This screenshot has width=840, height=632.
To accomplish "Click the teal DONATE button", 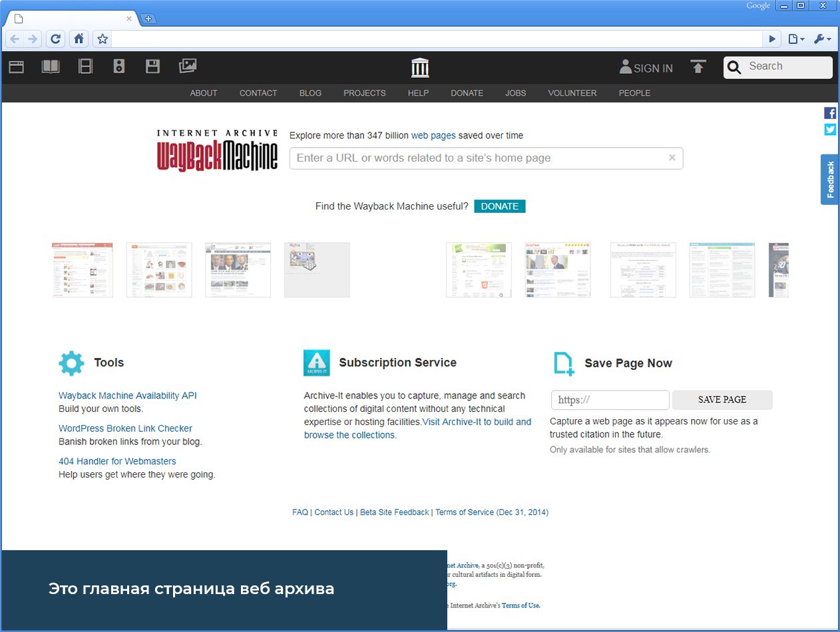I will tap(500, 206).
